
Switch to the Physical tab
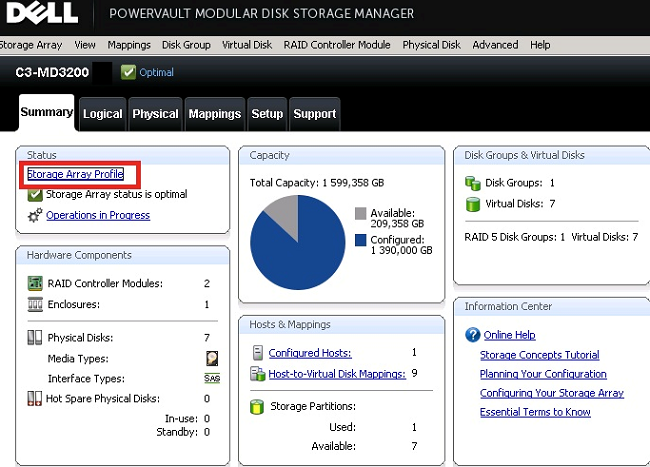pos(156,114)
